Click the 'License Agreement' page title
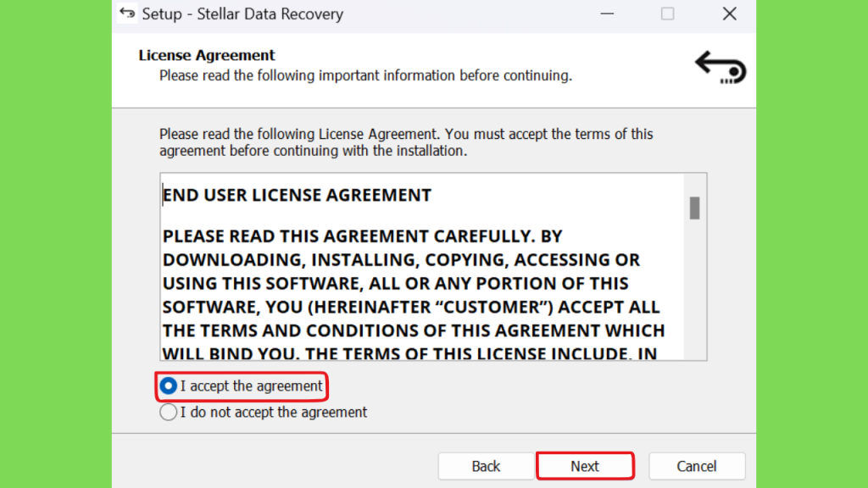Viewport: 868px width, 488px height. (207, 55)
